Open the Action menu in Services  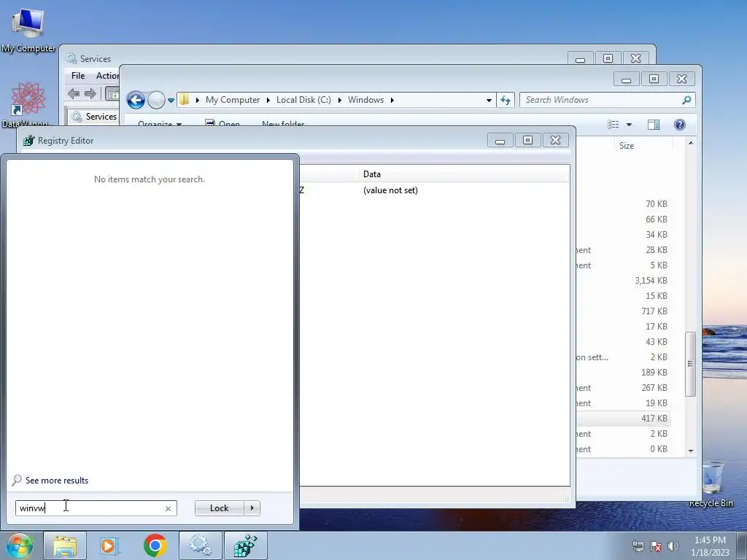(107, 76)
